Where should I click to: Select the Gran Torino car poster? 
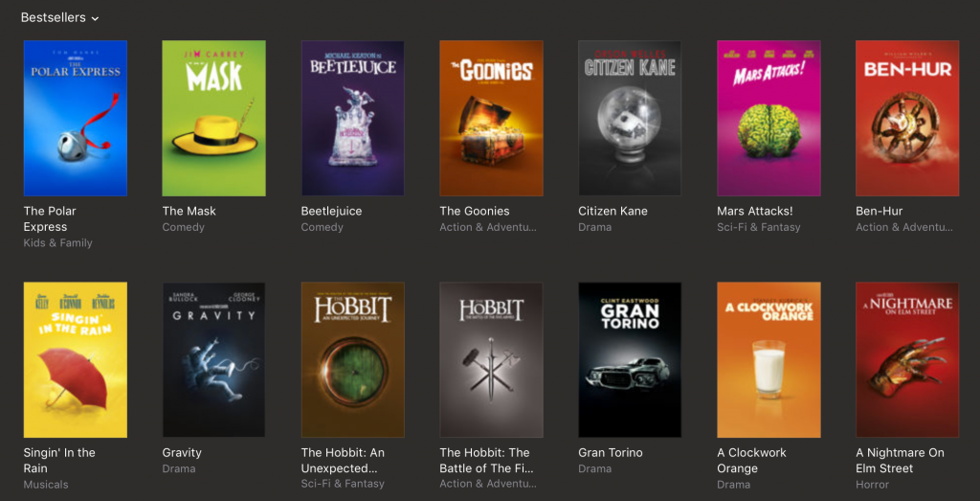coord(630,359)
